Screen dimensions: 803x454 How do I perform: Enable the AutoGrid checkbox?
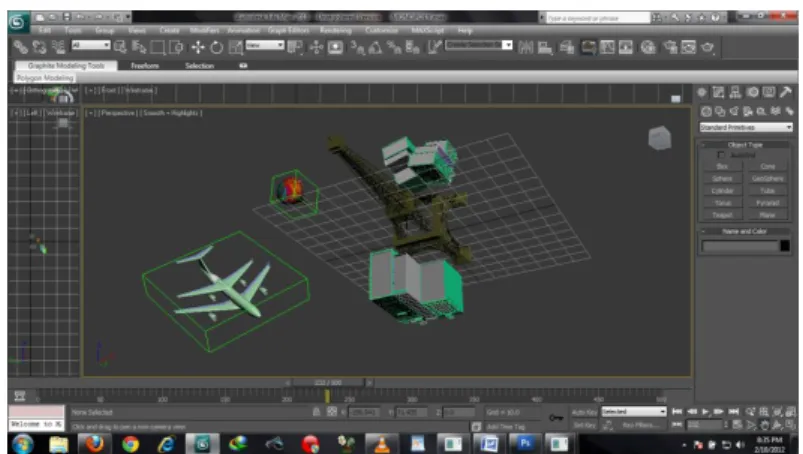point(721,155)
